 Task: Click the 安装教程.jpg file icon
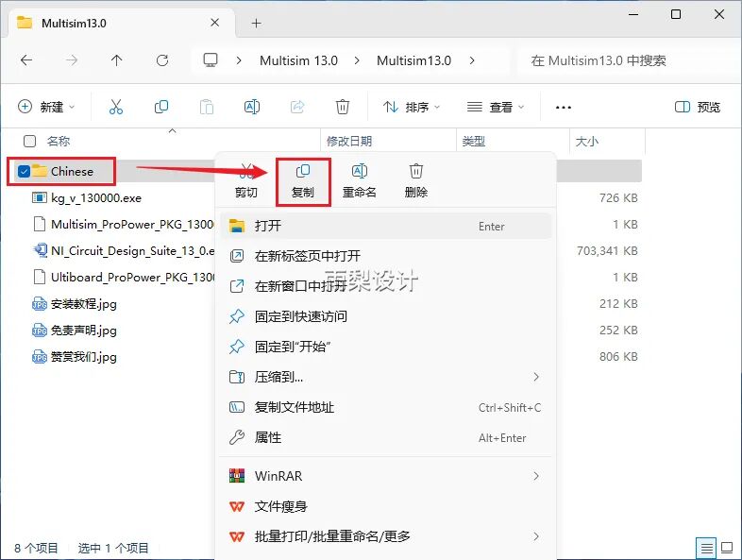click(x=40, y=304)
